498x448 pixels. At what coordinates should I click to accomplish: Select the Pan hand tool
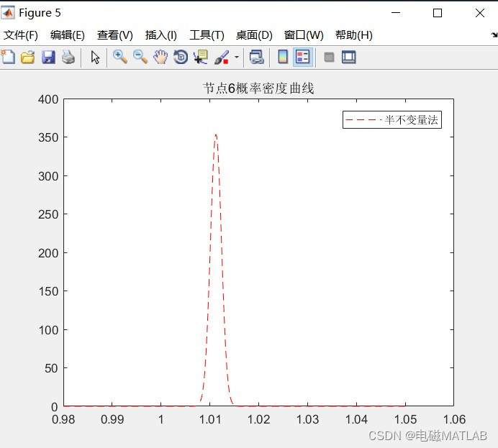(160, 58)
